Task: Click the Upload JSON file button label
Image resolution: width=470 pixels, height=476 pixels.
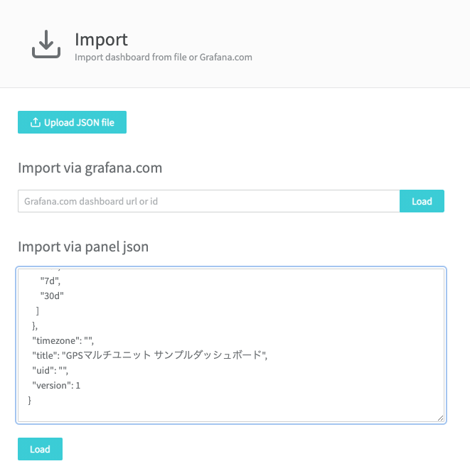Action: point(79,122)
